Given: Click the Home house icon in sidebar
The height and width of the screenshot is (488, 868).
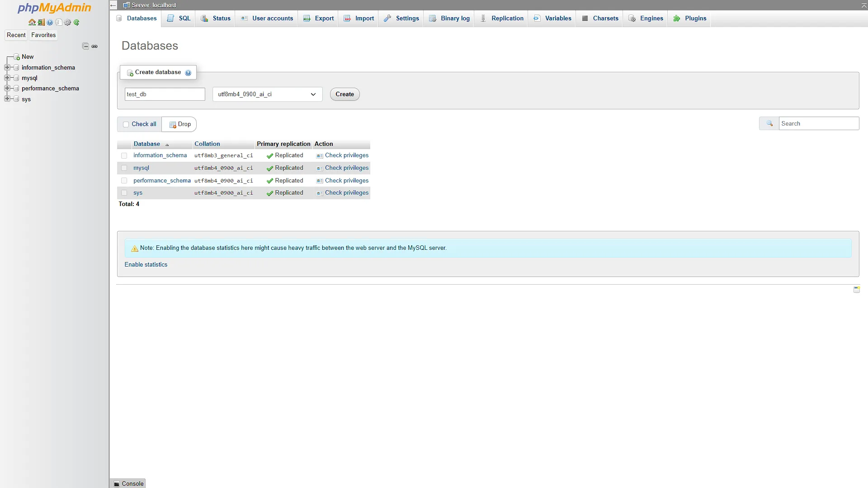Looking at the screenshot, I should 32,22.
